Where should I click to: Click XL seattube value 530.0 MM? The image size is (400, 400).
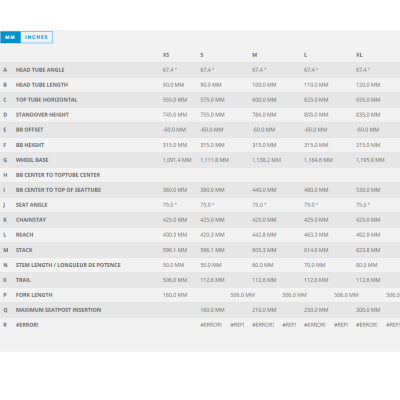coord(368,190)
